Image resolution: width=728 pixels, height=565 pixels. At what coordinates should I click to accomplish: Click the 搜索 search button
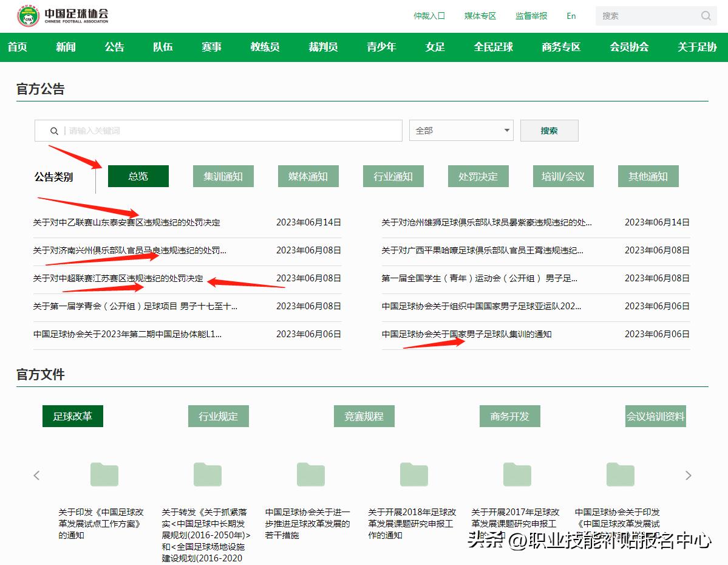click(548, 130)
